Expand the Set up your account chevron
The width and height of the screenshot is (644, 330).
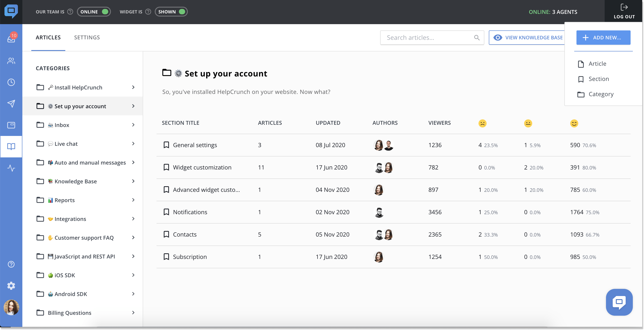[133, 106]
